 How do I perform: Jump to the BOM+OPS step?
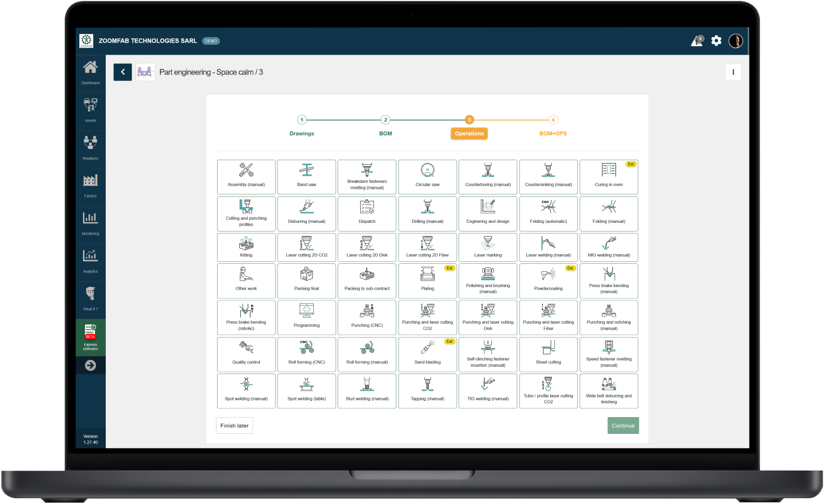click(x=553, y=125)
